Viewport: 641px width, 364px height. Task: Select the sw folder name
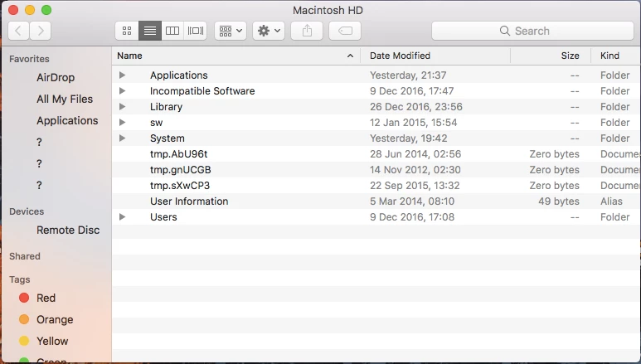(156, 123)
